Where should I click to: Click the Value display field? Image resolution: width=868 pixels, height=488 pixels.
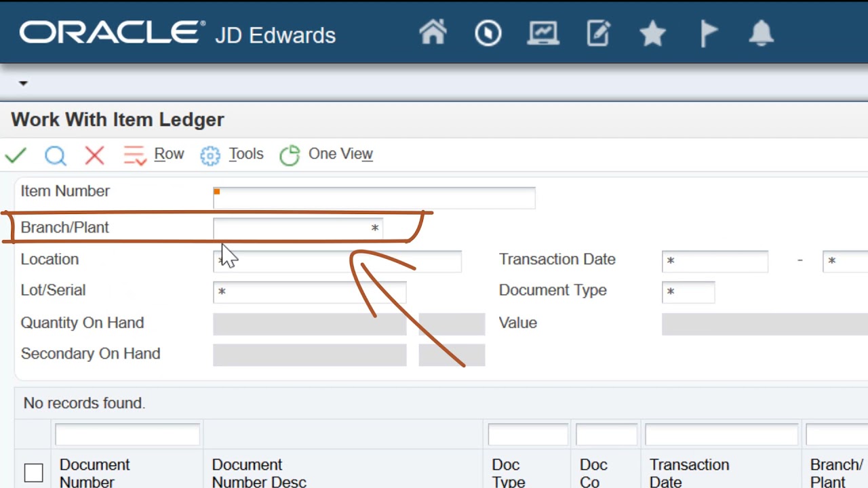pos(765,324)
